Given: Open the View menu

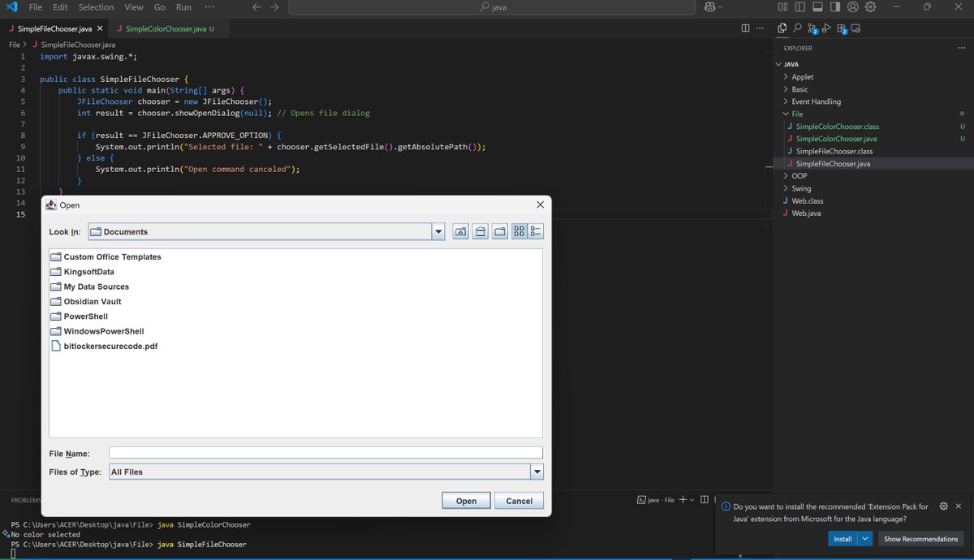Looking at the screenshot, I should (x=134, y=6).
